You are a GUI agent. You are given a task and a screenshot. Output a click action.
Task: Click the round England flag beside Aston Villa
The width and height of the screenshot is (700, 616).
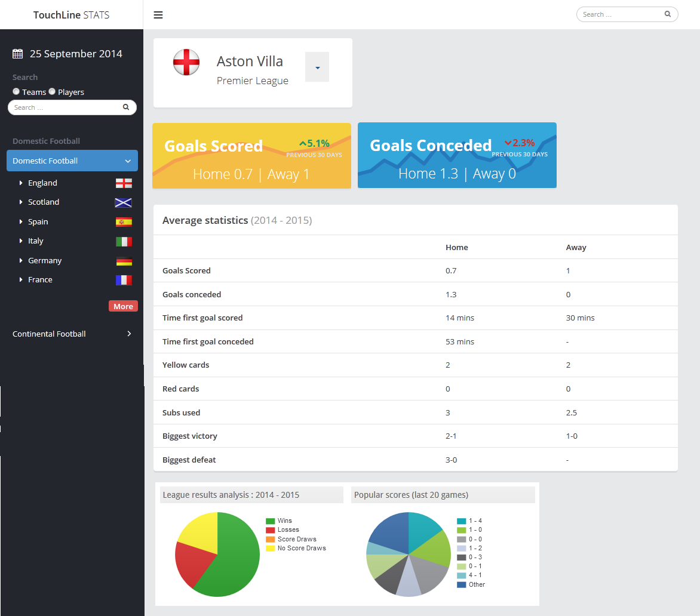[186, 63]
